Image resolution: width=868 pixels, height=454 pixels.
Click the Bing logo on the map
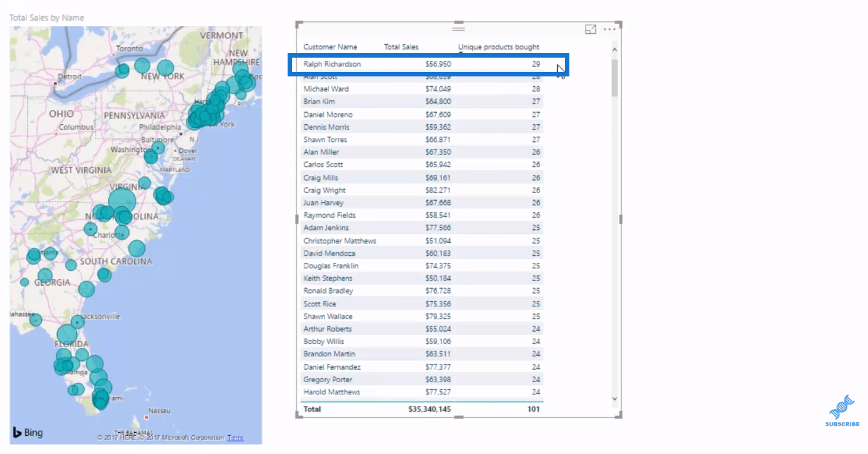tap(28, 432)
